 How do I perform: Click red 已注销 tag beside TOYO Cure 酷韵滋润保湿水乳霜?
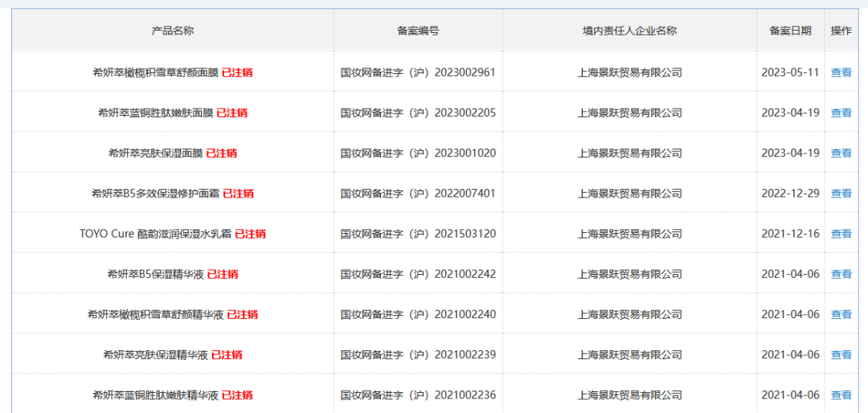pos(250,234)
